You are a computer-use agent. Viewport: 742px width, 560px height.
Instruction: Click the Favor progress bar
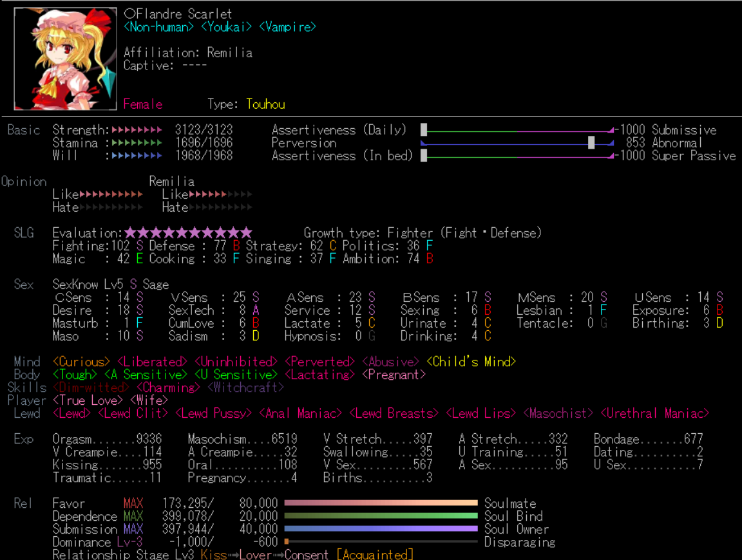[381, 503]
